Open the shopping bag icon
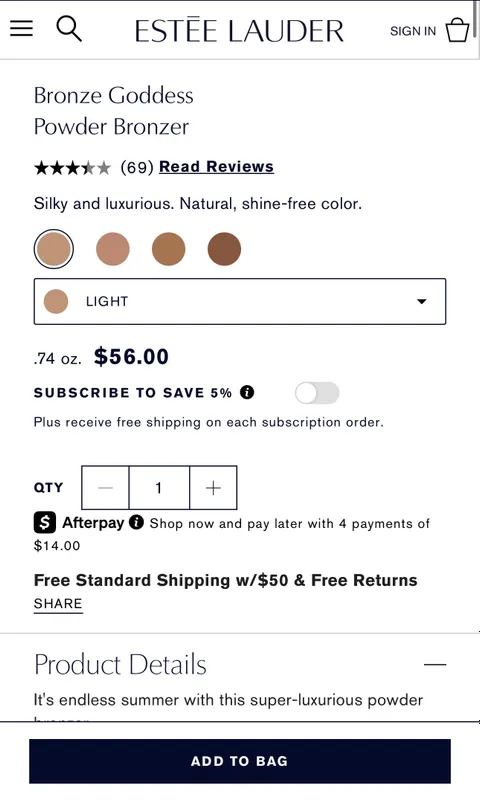The image size is (480, 800). coord(457,30)
